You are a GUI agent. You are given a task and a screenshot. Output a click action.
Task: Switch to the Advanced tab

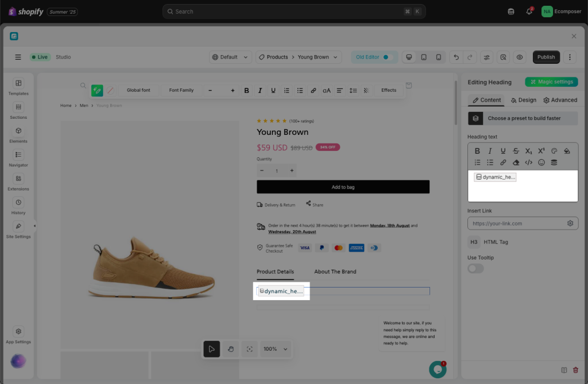coord(560,100)
